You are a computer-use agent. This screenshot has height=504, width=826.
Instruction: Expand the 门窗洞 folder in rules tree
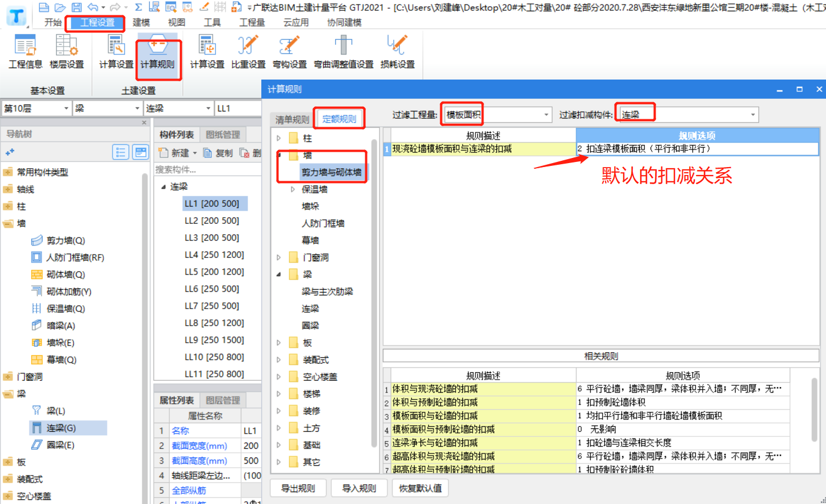click(278, 257)
